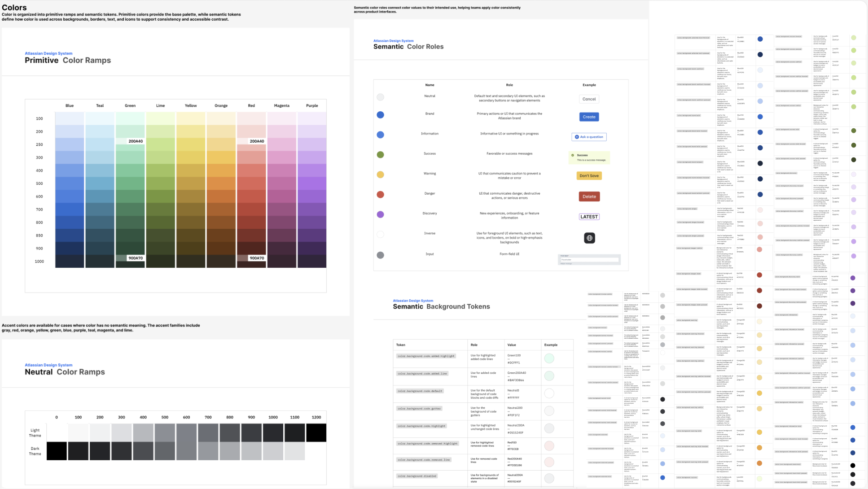868x489 pixels.
Task: Click the yellow Don't Save button
Action: [x=589, y=176]
